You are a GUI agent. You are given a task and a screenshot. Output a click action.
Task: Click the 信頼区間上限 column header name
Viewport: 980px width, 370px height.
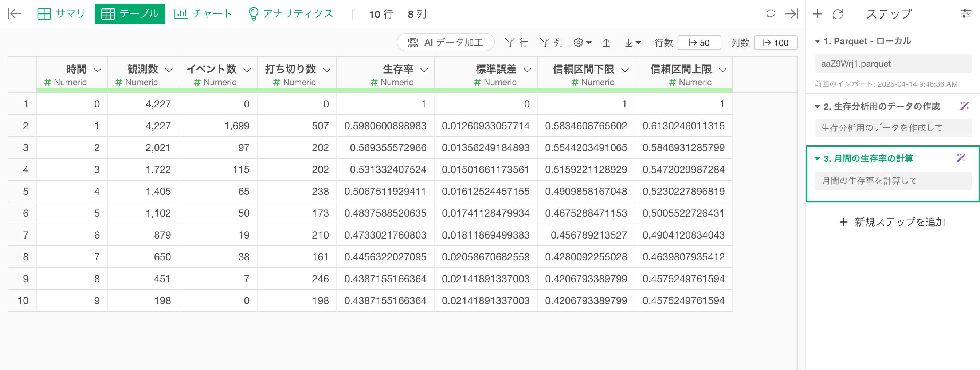tap(681, 69)
